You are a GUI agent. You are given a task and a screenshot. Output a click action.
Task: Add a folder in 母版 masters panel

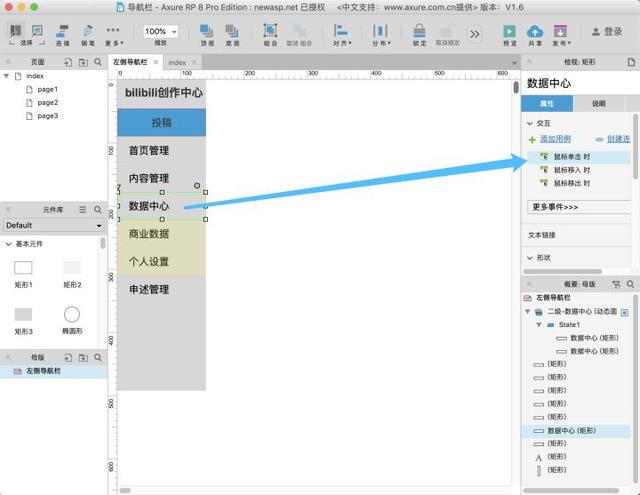(83, 357)
